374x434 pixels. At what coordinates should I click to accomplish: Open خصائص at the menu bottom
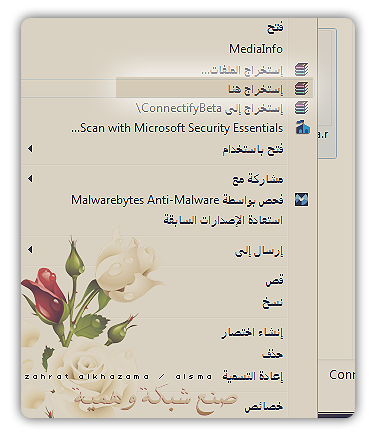pos(264,406)
